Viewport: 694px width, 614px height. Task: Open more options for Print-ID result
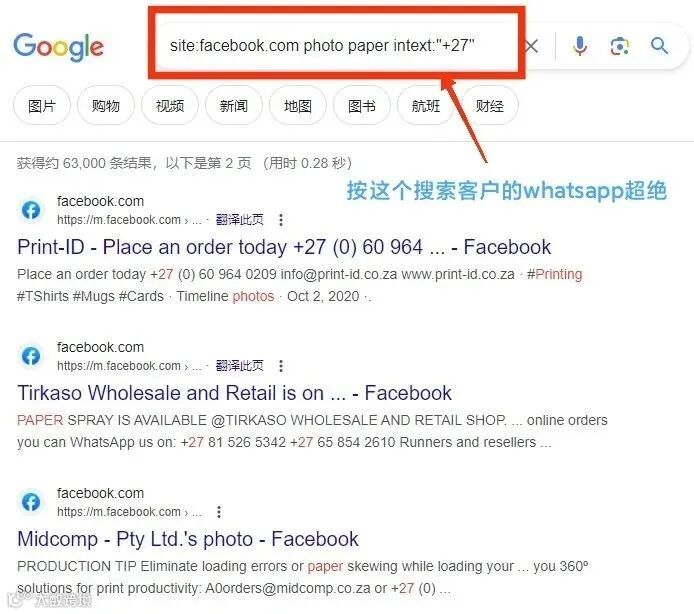point(281,220)
